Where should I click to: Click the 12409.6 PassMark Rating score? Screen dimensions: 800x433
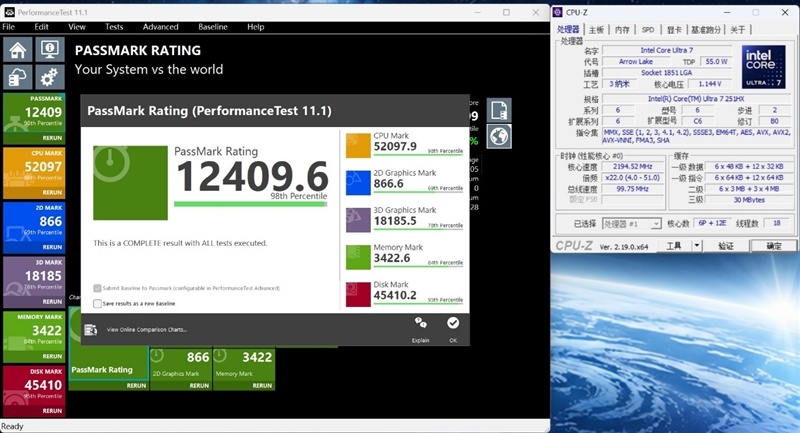point(252,176)
